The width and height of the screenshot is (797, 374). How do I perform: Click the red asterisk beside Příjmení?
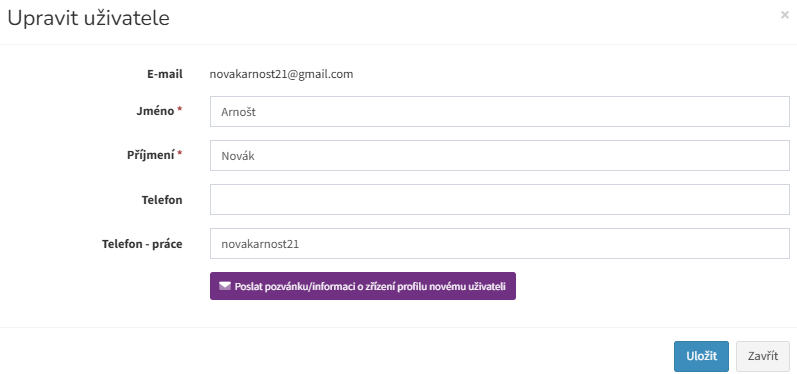[179, 154]
